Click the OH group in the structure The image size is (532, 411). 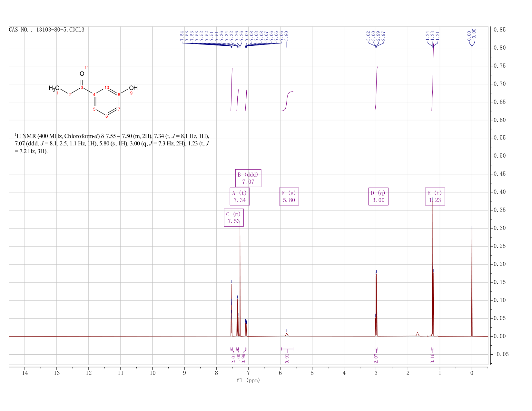pos(133,88)
